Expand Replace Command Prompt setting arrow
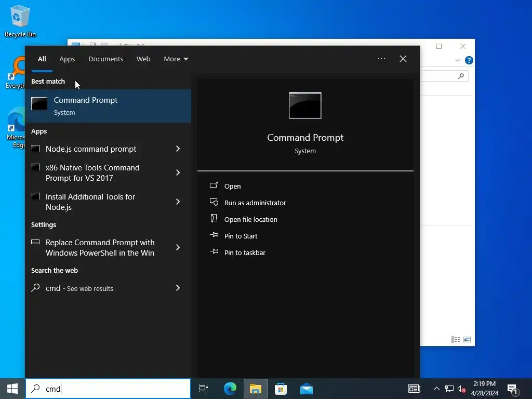The width and height of the screenshot is (532, 399). [x=178, y=248]
